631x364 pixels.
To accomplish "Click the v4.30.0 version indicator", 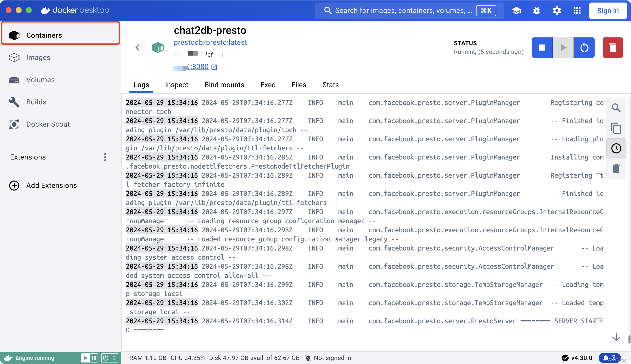I will pyautogui.click(x=577, y=358).
